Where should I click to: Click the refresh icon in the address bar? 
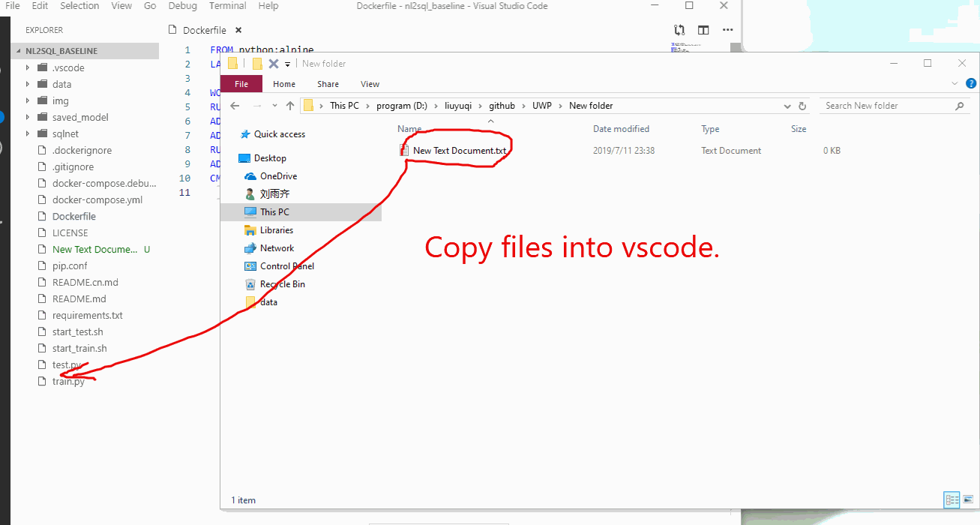pyautogui.click(x=802, y=106)
